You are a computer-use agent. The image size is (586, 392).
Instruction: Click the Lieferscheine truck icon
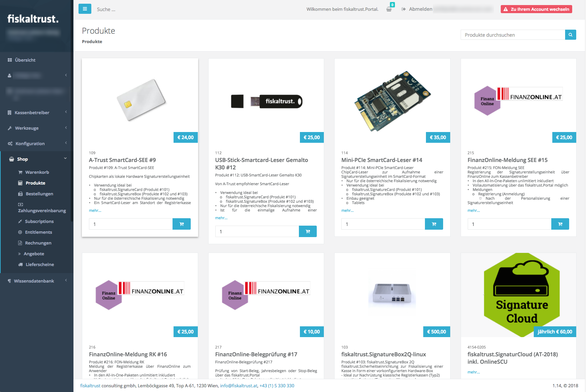21,264
